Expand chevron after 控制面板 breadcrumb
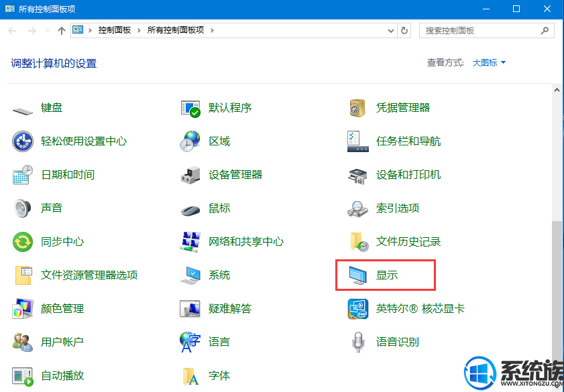Screen dimensions: 564x392 point(139,31)
